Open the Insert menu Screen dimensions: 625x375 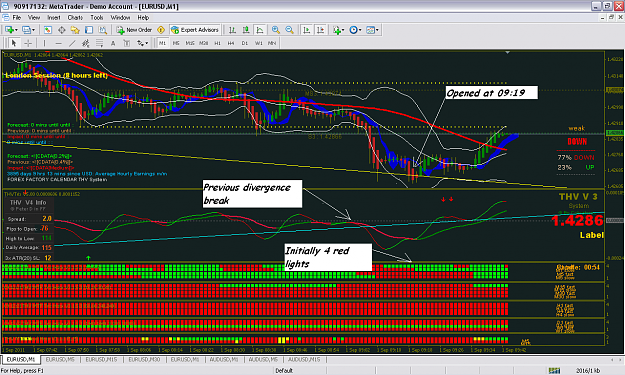coord(54,18)
